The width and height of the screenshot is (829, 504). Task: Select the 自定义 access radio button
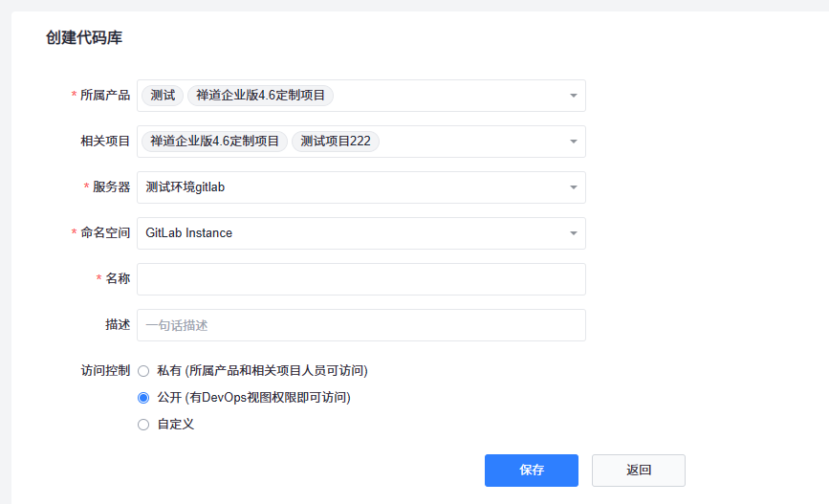143,425
